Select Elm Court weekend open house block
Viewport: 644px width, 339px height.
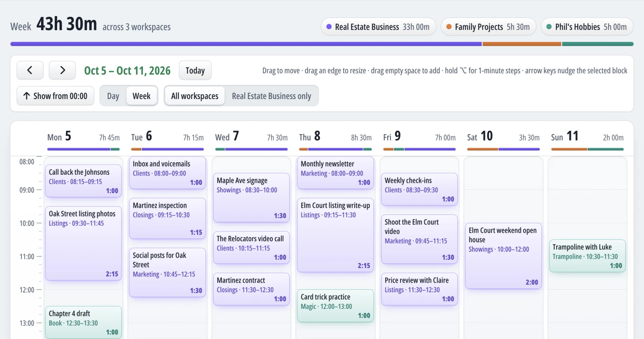(x=503, y=256)
